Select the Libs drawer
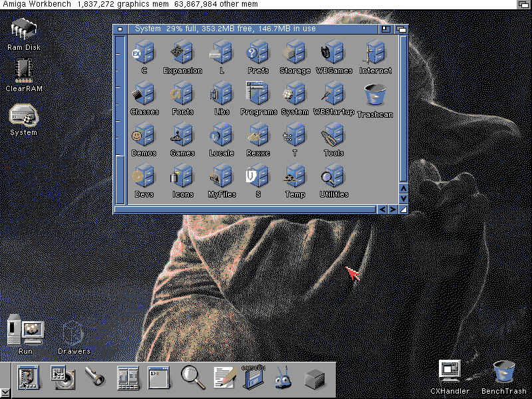This screenshot has width=532, height=399. (221, 94)
